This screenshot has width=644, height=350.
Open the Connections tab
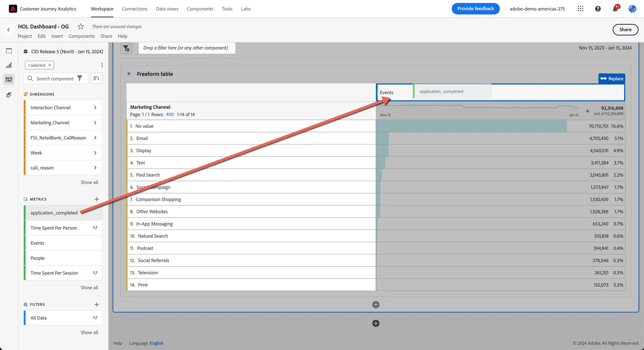tap(135, 9)
